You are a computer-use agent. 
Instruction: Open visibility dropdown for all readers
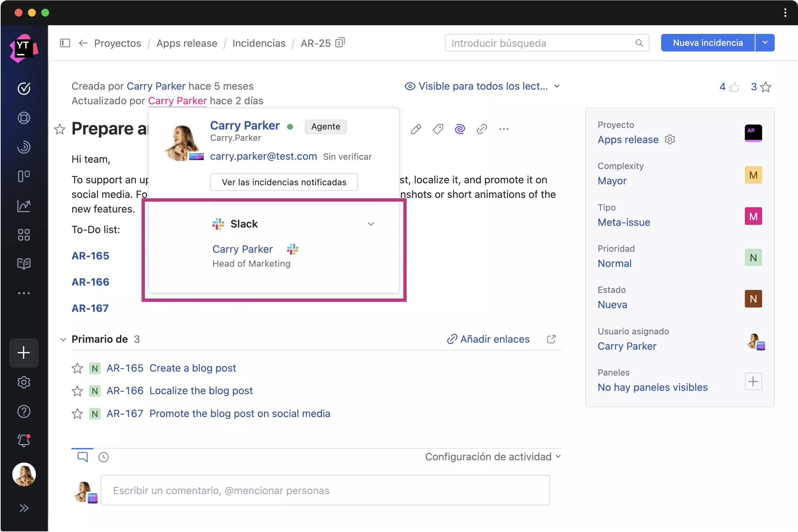pyautogui.click(x=482, y=86)
